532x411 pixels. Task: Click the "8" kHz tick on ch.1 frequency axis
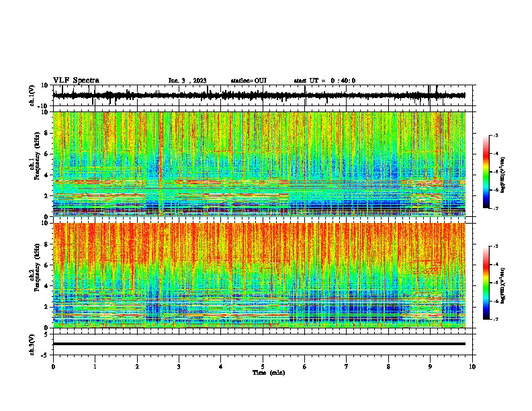[46, 133]
